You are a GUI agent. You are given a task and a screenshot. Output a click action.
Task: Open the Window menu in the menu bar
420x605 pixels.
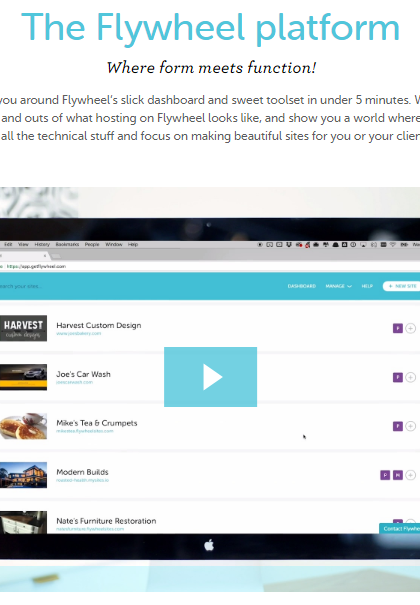click(114, 244)
